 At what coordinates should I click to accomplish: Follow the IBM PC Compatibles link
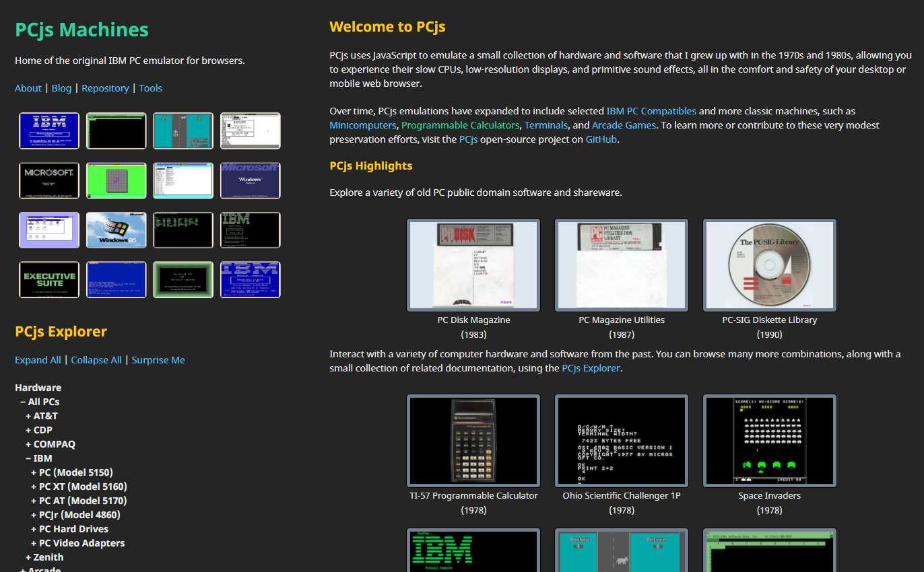click(x=651, y=111)
